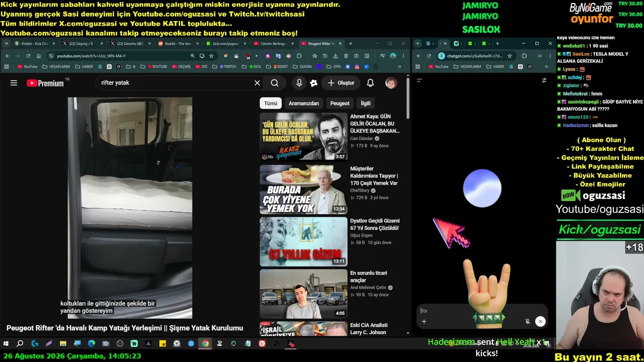Image resolution: width=644 pixels, height=362 pixels.
Task: Select the İlgili filter chip
Action: pyautogui.click(x=366, y=103)
